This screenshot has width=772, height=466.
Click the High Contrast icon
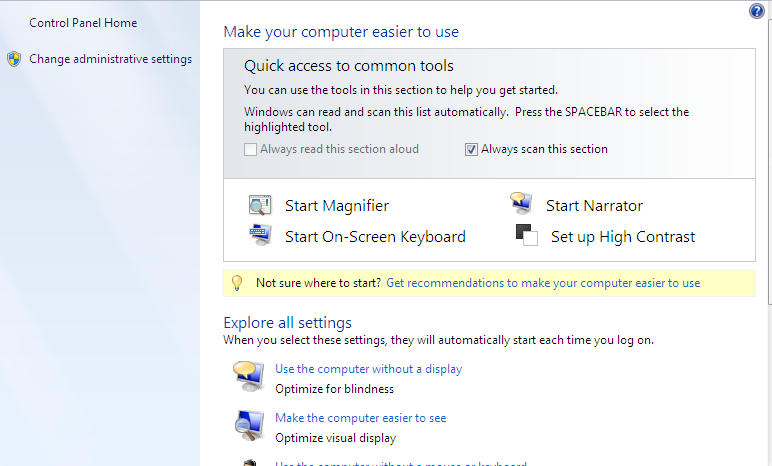point(526,235)
